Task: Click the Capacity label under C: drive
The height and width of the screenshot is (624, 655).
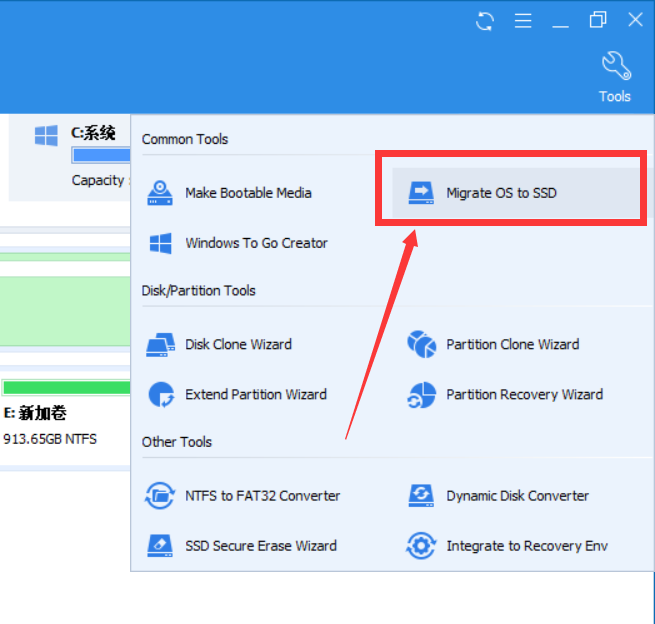Action: [x=98, y=180]
